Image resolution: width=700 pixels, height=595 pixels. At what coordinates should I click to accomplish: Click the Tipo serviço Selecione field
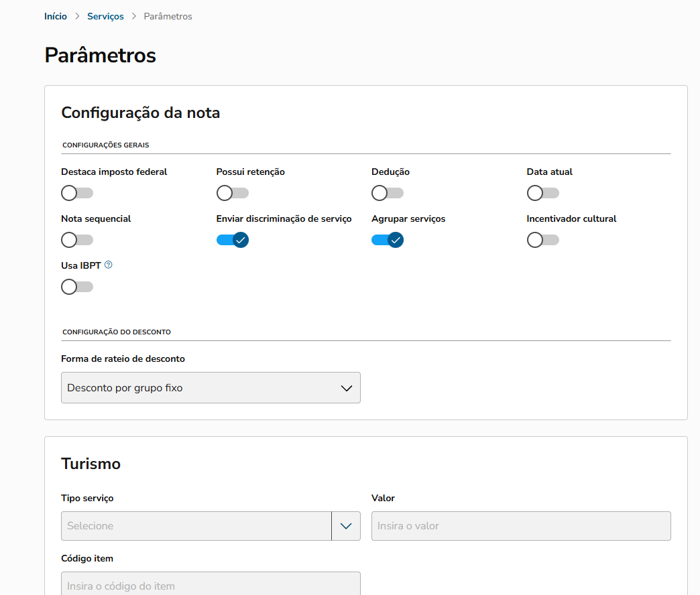point(196,526)
